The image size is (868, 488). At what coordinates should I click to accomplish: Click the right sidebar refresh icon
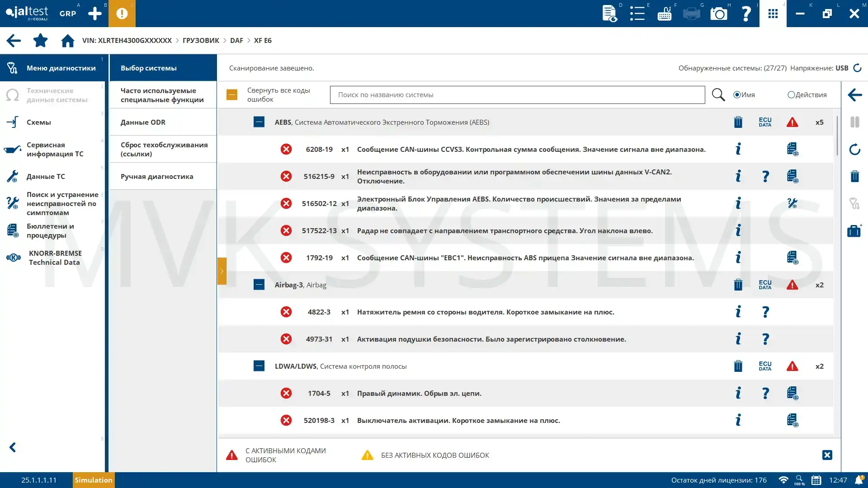point(854,149)
